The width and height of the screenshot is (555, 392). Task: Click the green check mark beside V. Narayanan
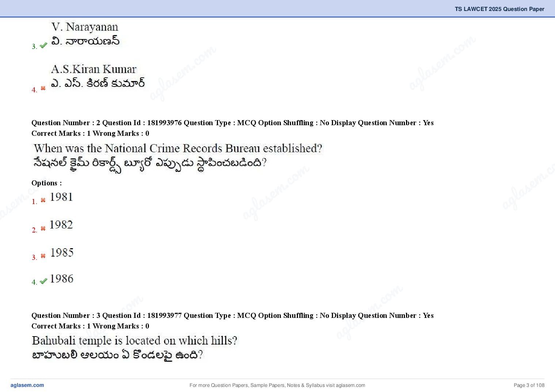(x=43, y=46)
